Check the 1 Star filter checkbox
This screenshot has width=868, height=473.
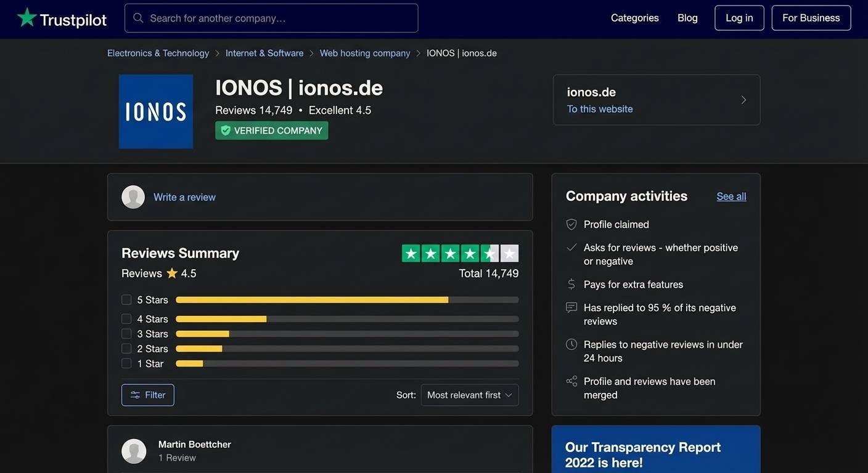[126, 363]
